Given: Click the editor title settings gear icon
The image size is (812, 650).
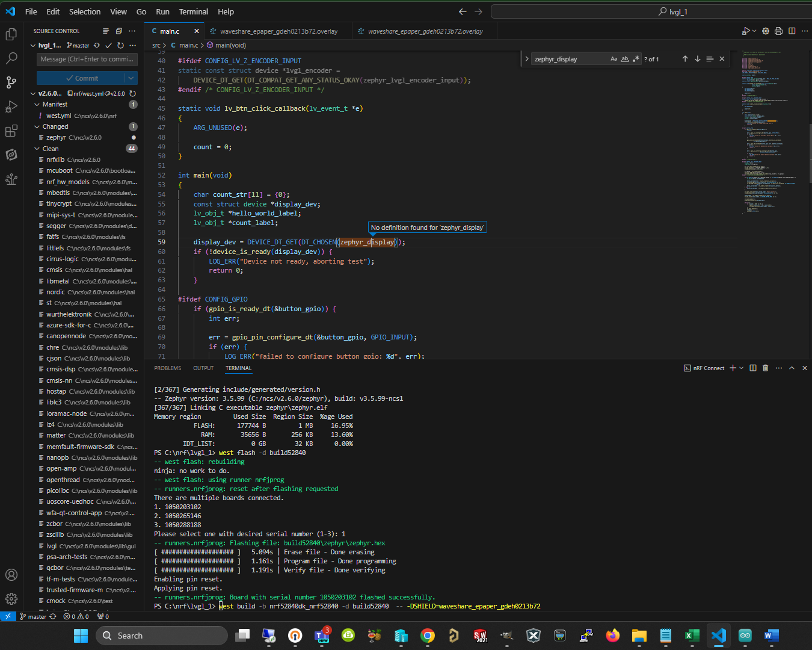Looking at the screenshot, I should 766,31.
